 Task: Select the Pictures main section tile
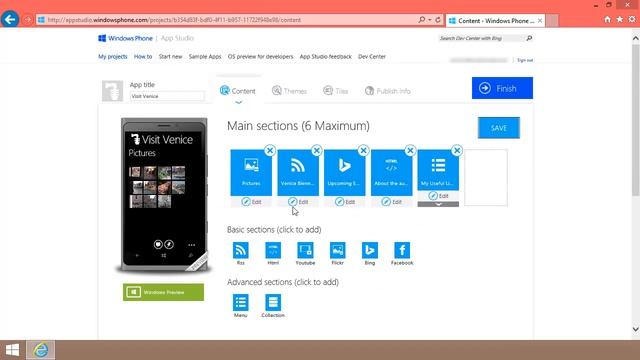pos(251,172)
